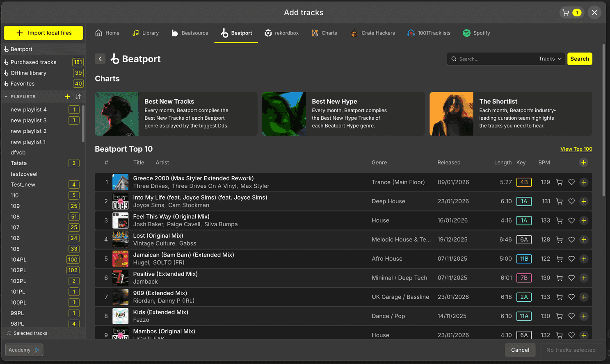Open the Charts tab
Viewport: 610px width, 364px height.
pos(324,33)
